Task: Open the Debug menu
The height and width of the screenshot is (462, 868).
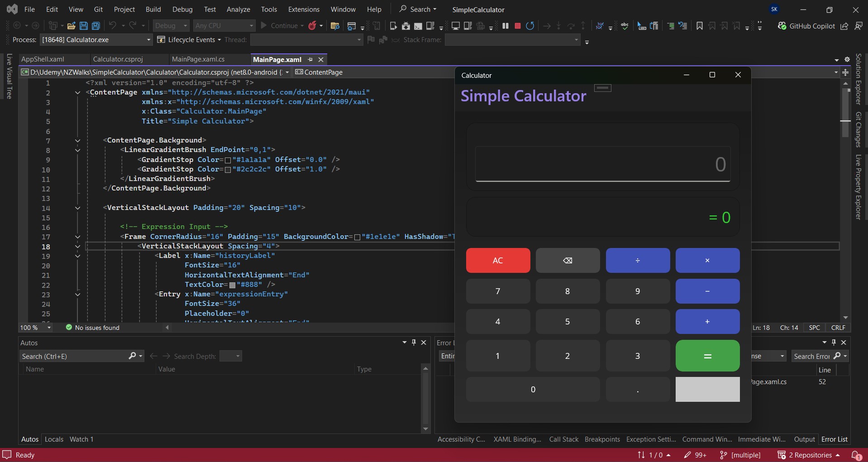Action: click(182, 9)
